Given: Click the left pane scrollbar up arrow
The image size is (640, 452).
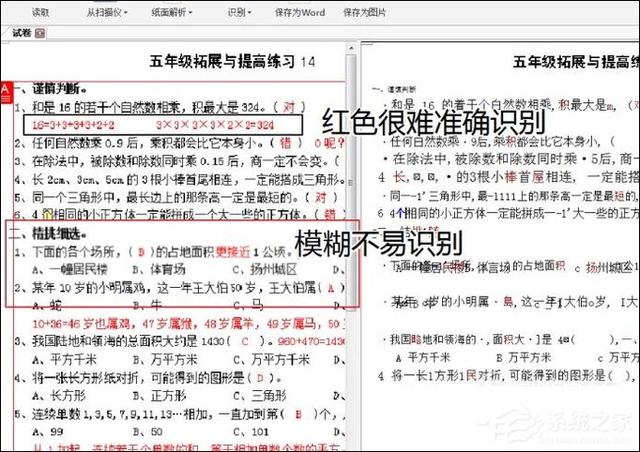Looking at the screenshot, I should (x=351, y=49).
